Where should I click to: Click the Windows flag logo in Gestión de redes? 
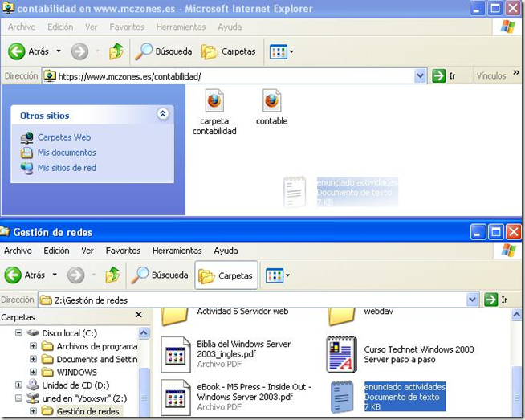click(x=508, y=251)
